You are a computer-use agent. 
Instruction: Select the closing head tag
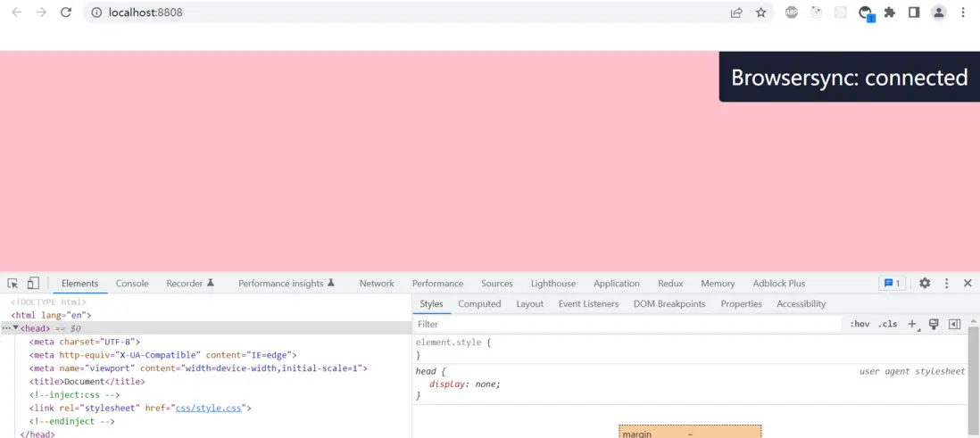pos(37,434)
